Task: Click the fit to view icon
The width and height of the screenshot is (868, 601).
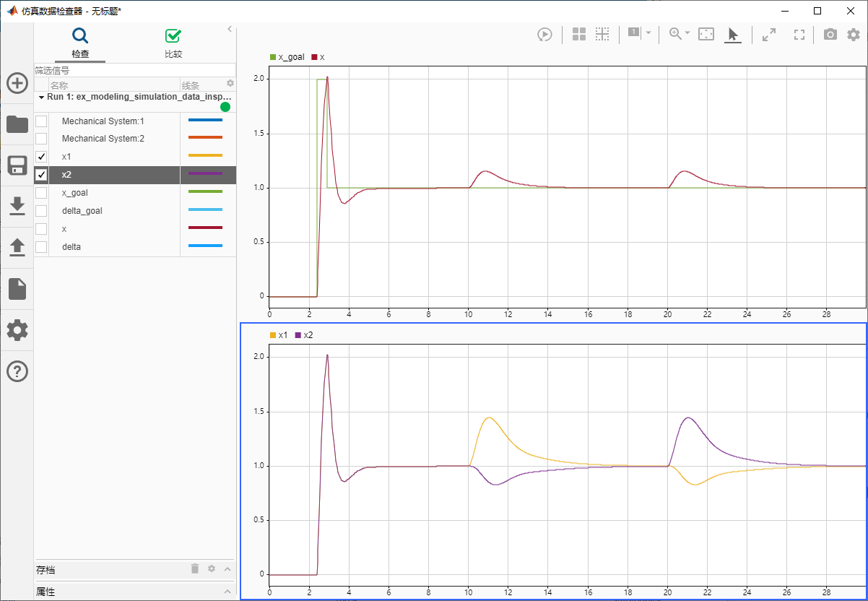Action: tap(706, 34)
